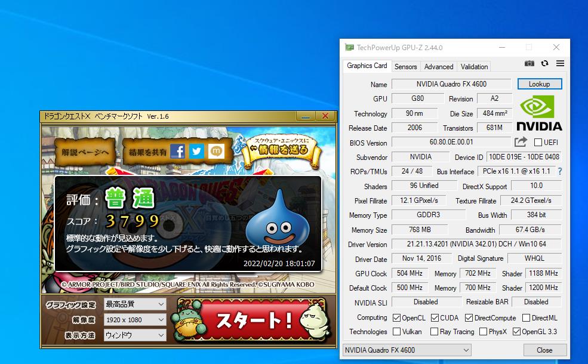
Task: Toggle the OpenGL 3.3 checkbox
Action: [x=516, y=332]
